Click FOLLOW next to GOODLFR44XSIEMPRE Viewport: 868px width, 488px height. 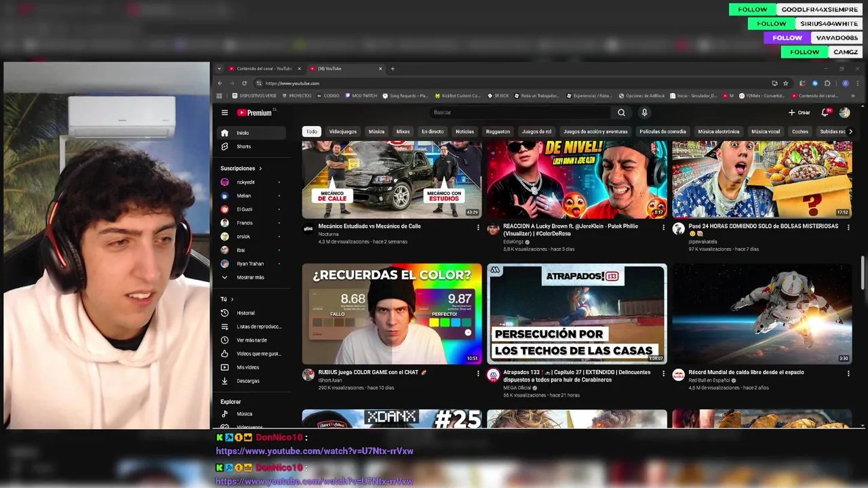click(x=753, y=9)
